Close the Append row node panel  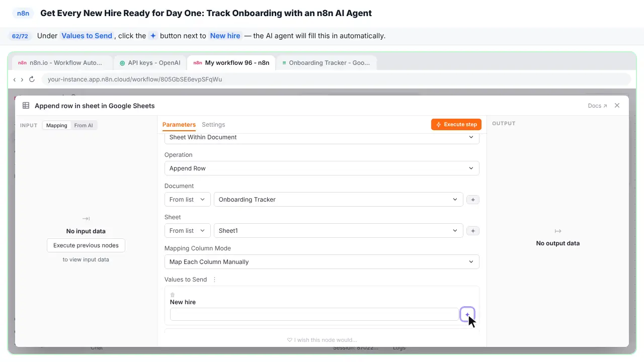pos(617,106)
